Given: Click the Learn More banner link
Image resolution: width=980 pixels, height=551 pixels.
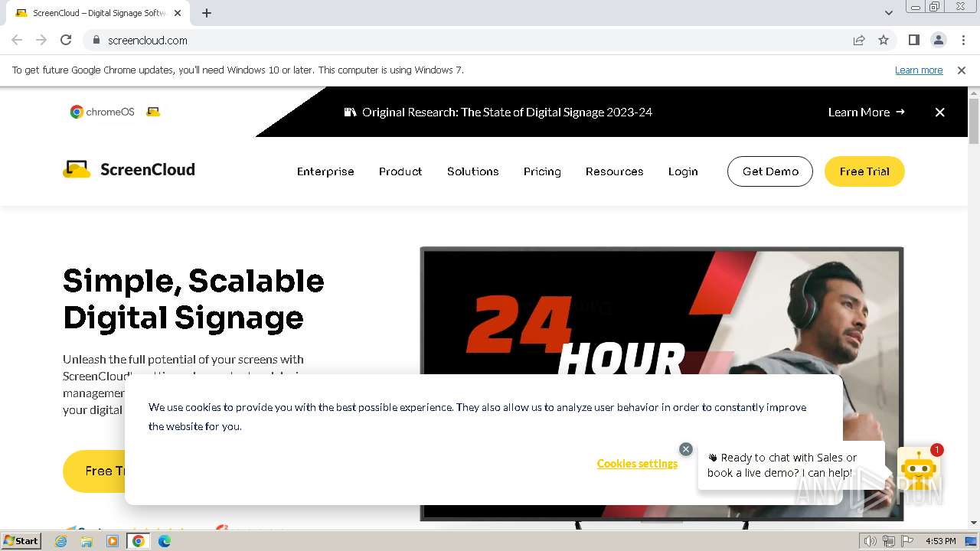Looking at the screenshot, I should [866, 112].
